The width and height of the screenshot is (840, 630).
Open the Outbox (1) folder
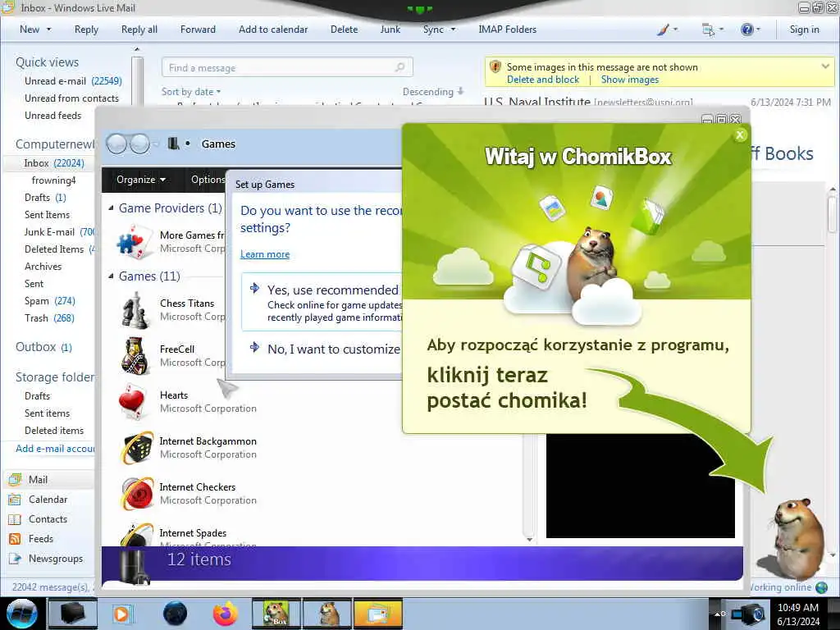point(43,347)
